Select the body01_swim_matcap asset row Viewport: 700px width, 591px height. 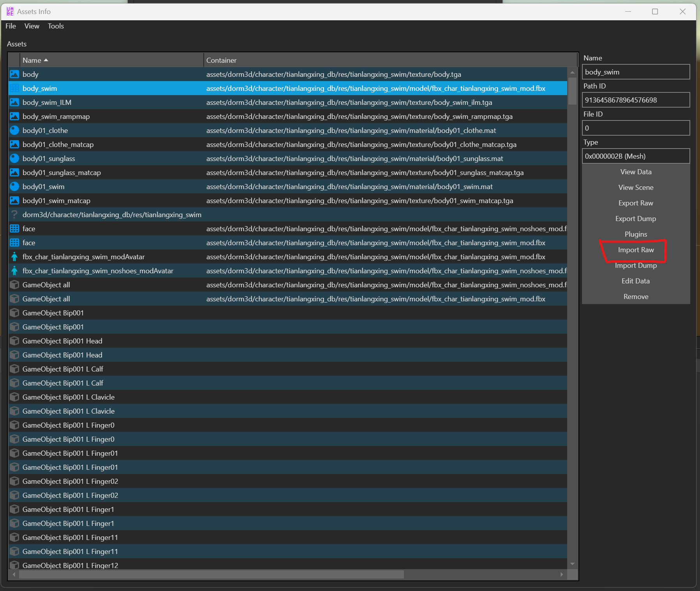coord(56,200)
